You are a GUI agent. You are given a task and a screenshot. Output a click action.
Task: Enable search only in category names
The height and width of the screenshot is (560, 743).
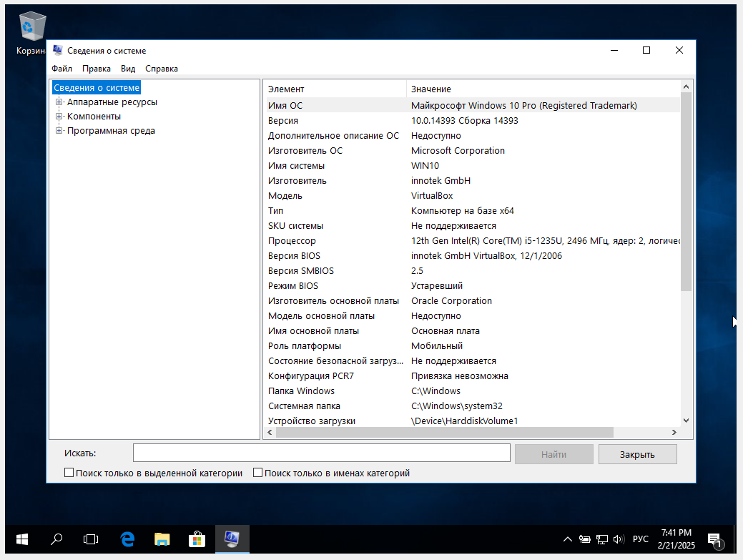[x=257, y=472]
